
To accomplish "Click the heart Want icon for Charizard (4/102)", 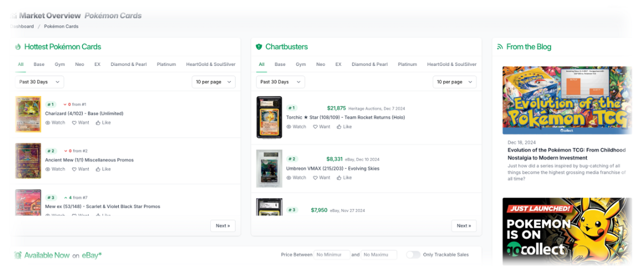I will click(74, 123).
